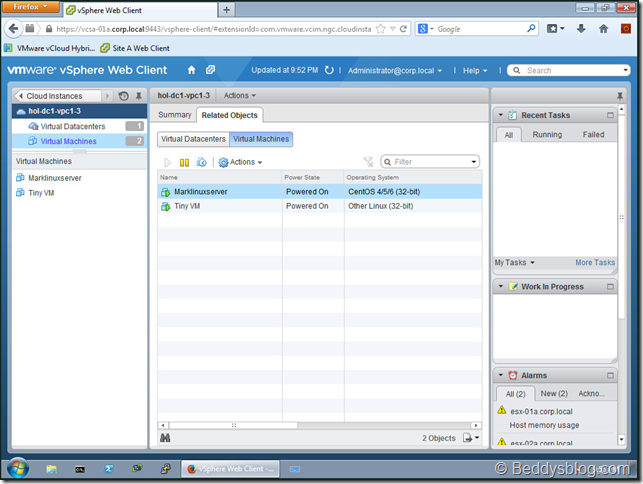Click vSphere Search field

coord(568,71)
